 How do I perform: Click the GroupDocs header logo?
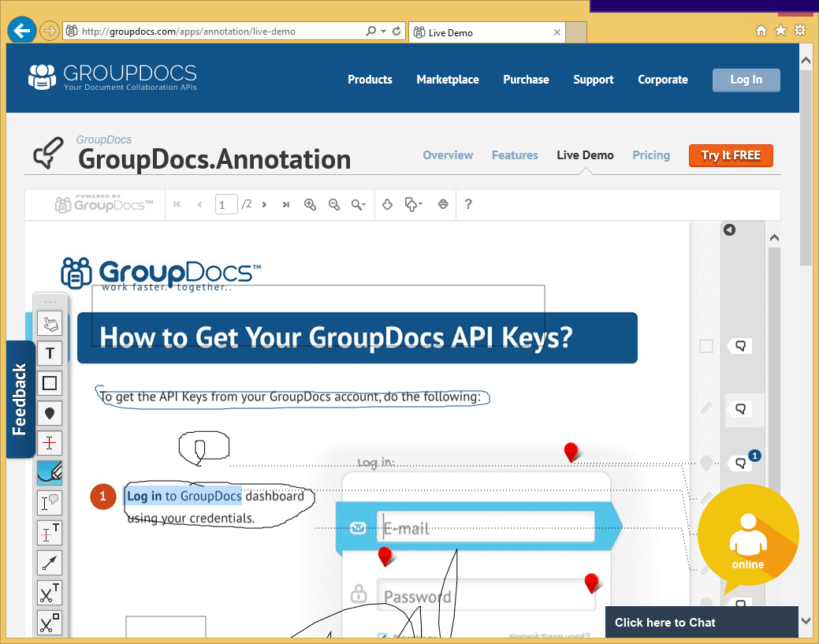tap(113, 77)
